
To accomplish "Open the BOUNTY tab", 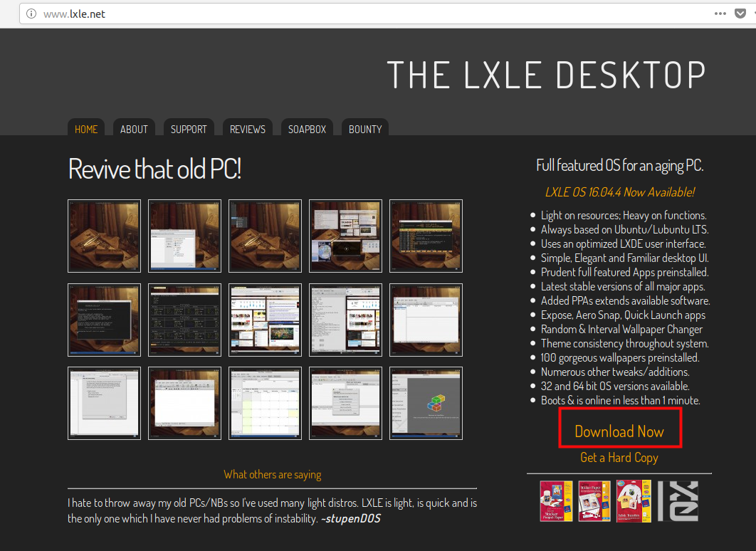I will click(365, 129).
